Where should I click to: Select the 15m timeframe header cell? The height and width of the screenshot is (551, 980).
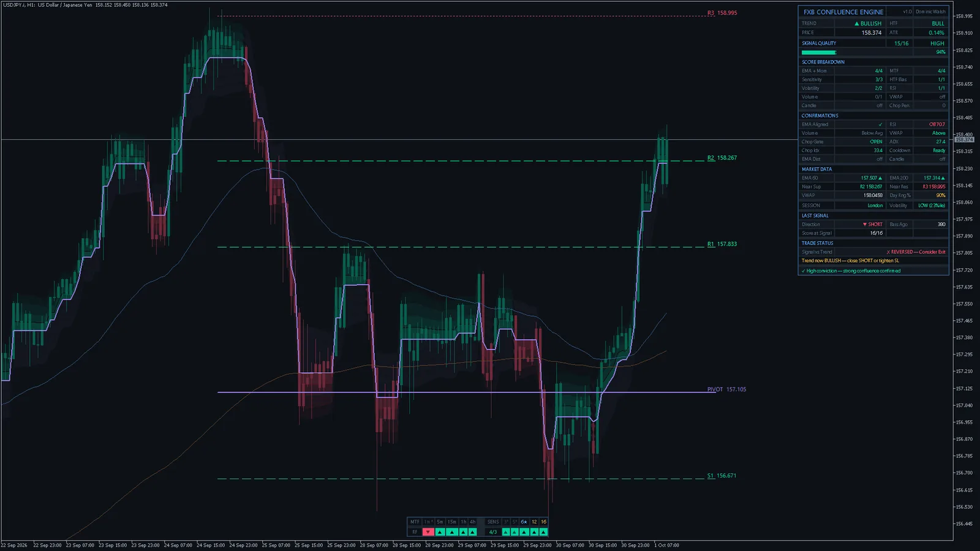pos(452,522)
